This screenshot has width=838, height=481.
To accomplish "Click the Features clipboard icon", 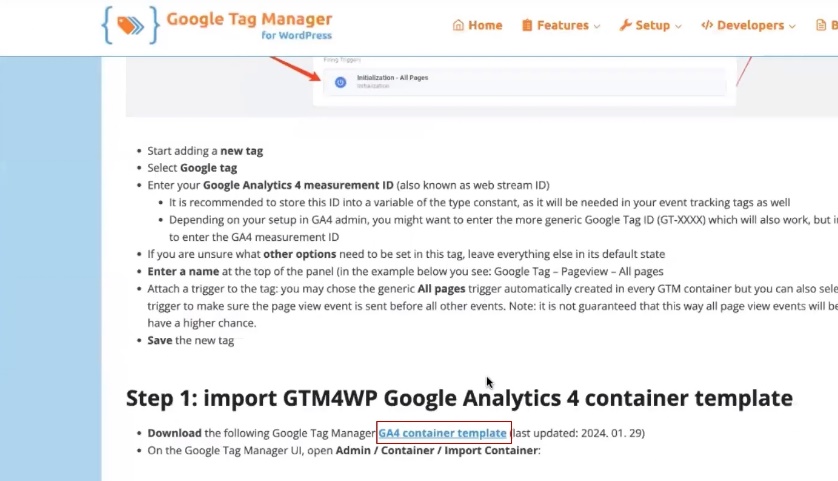I will point(526,25).
